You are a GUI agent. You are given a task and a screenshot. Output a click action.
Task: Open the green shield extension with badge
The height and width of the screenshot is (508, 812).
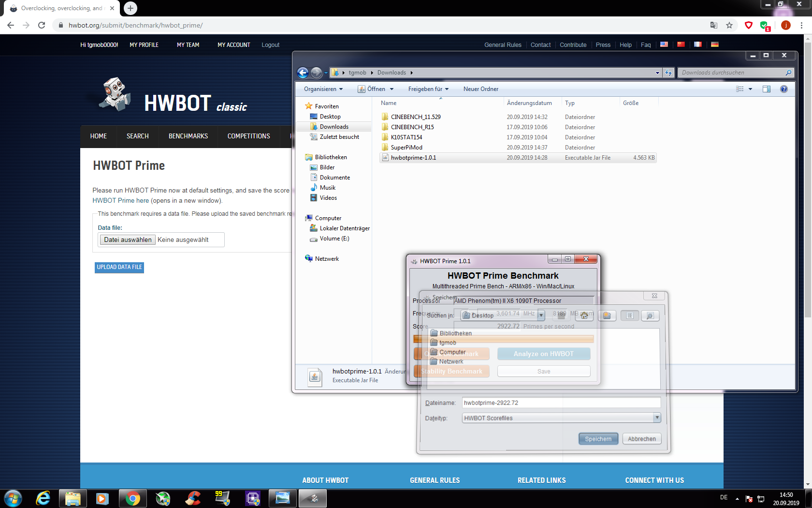[765, 26]
